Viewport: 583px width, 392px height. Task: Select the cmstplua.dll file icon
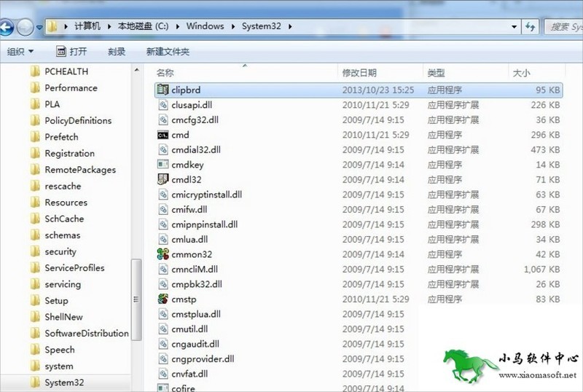point(163,314)
